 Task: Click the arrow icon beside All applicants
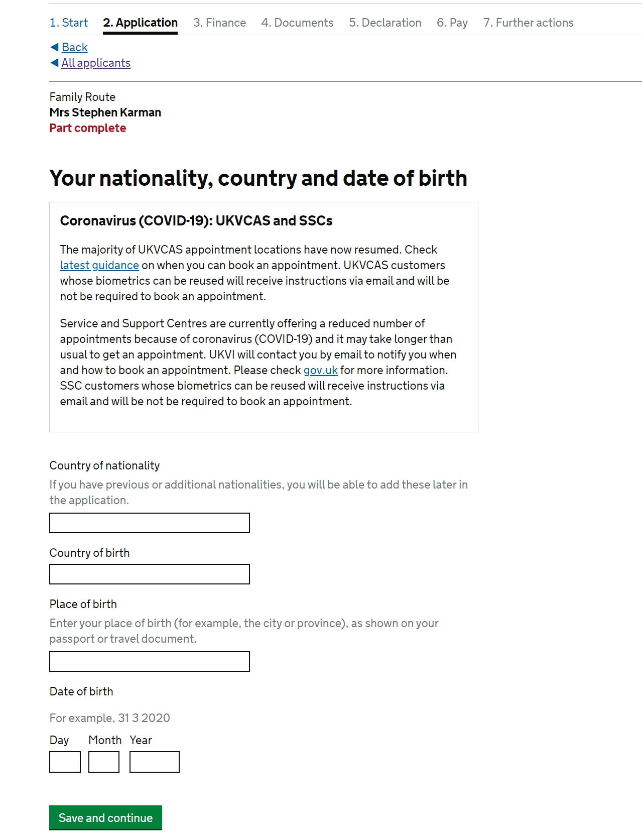54,63
